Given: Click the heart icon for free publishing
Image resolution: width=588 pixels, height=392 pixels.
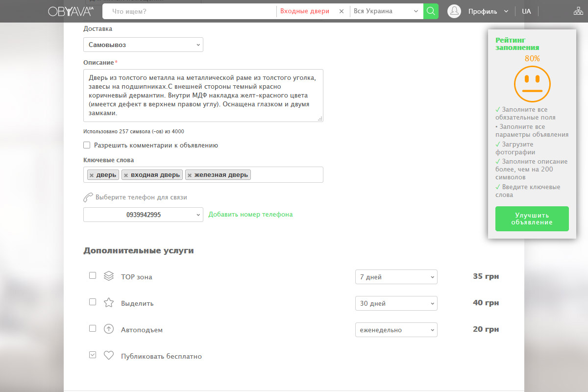Looking at the screenshot, I should tap(109, 356).
